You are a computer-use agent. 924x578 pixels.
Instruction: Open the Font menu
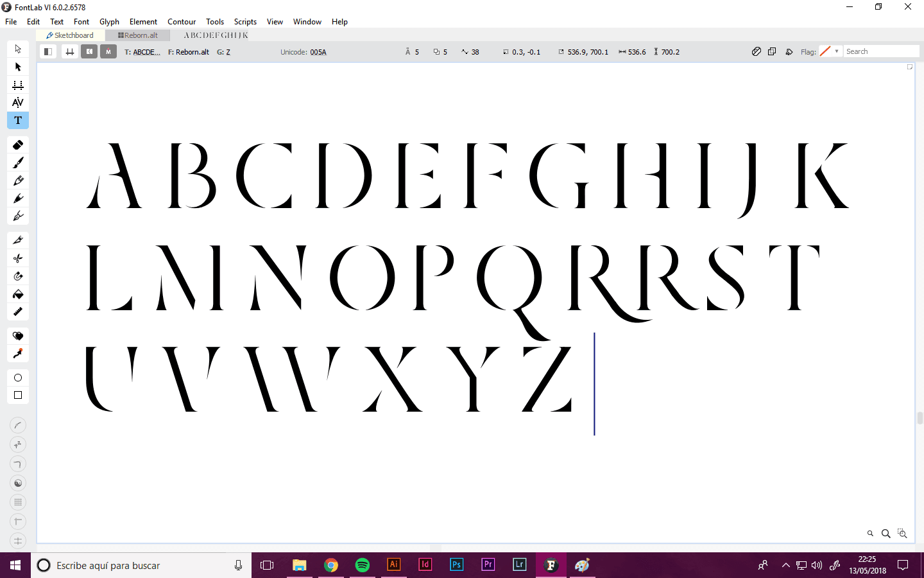81,21
